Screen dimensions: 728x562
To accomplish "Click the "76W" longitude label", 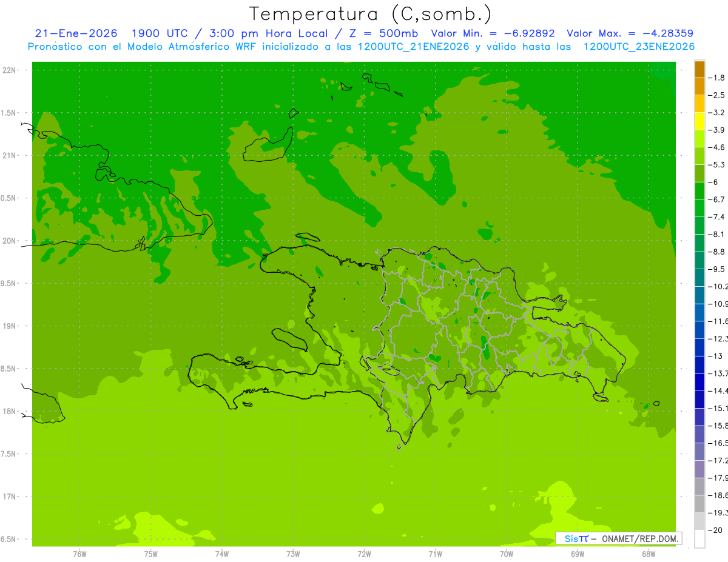I will coord(79,554).
